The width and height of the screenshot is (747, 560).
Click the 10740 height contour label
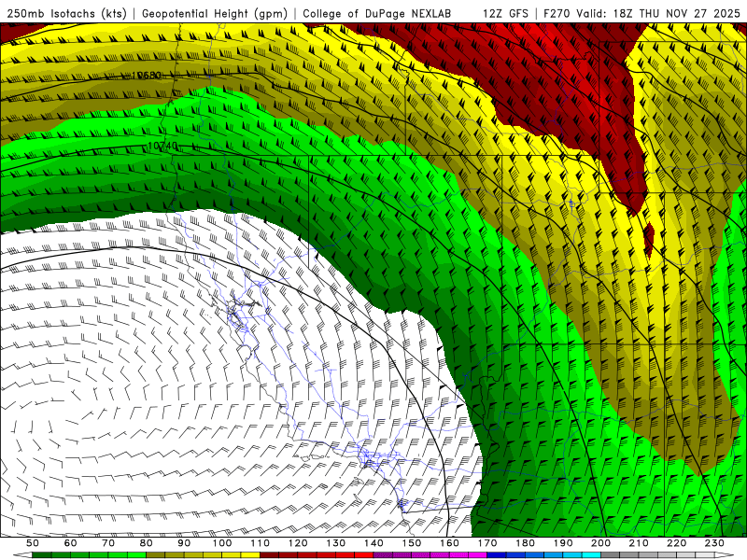[x=162, y=146]
